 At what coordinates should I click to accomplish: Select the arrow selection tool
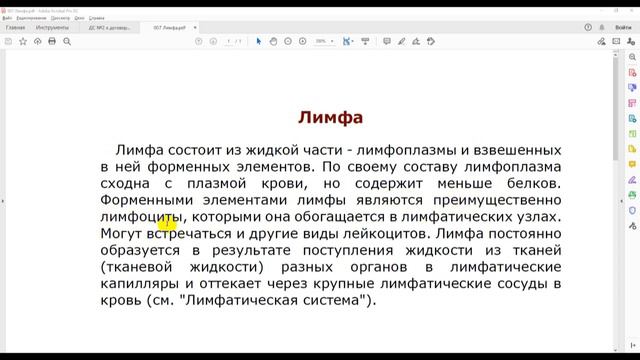(x=258, y=41)
